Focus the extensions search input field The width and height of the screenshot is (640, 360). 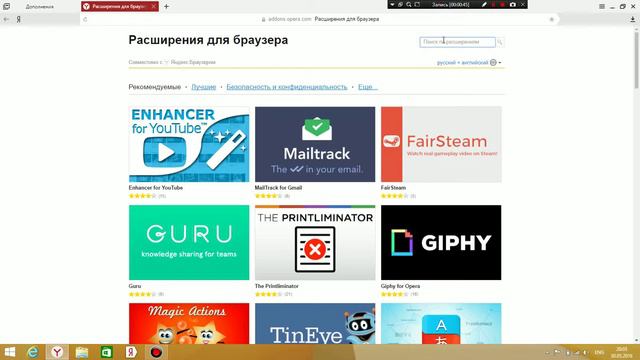(x=458, y=42)
